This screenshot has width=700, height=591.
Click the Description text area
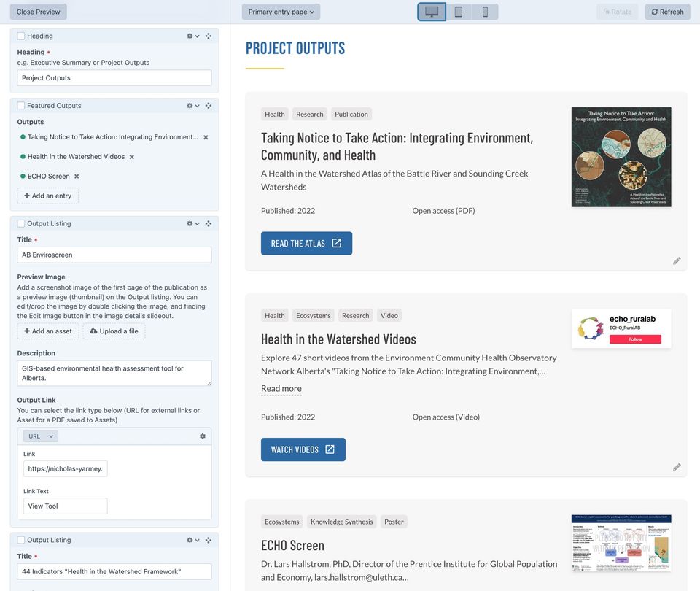point(114,373)
